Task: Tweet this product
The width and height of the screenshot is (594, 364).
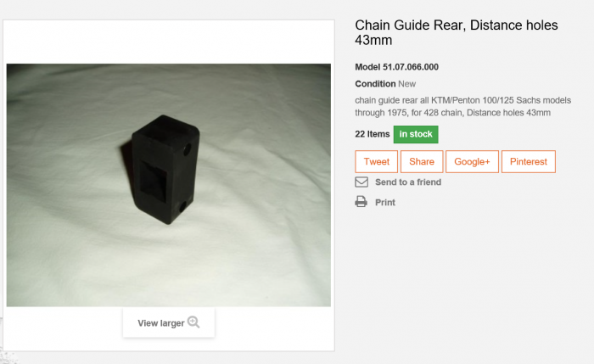Action: [377, 162]
